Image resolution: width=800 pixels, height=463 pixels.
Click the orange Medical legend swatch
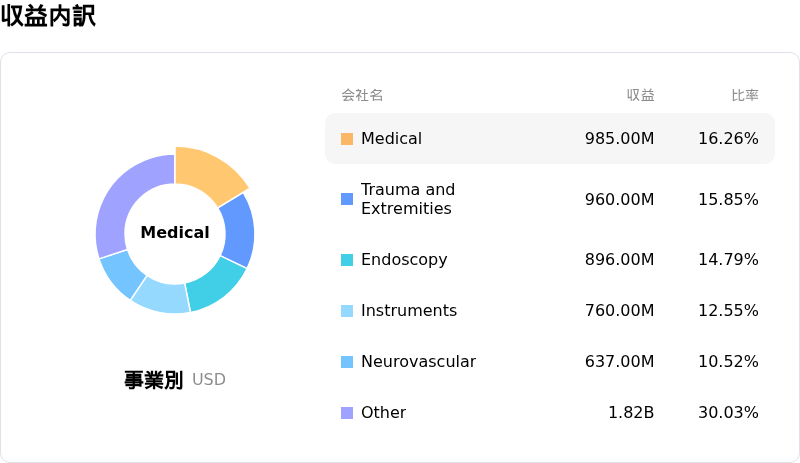tap(347, 139)
